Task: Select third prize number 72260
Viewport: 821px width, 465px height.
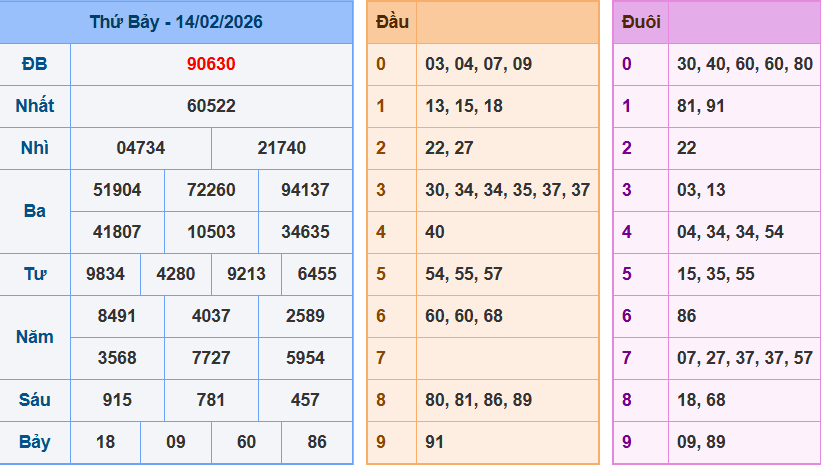Action: 211,190
